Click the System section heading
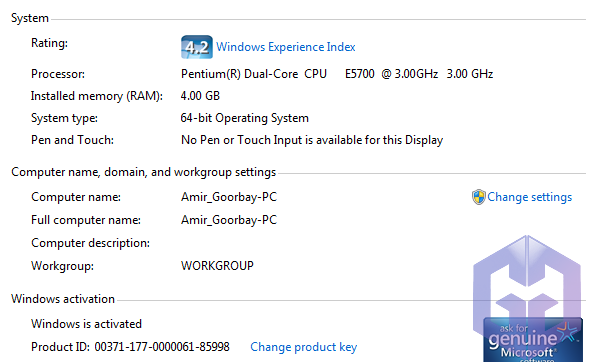Viewport: 591px width, 362px height. point(30,18)
